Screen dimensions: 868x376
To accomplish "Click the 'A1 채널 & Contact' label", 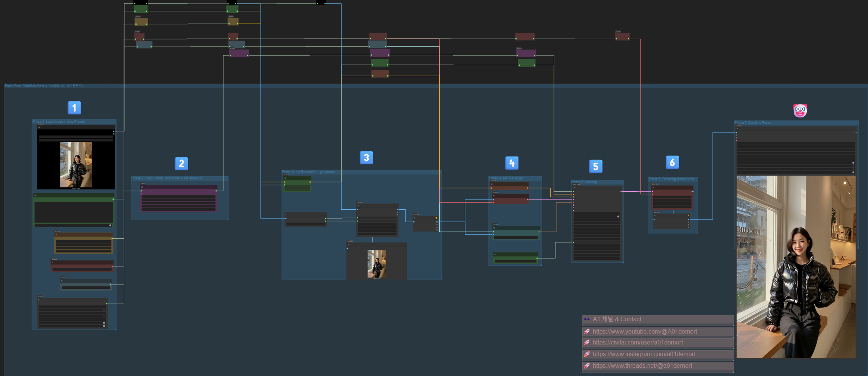I will coord(617,319).
